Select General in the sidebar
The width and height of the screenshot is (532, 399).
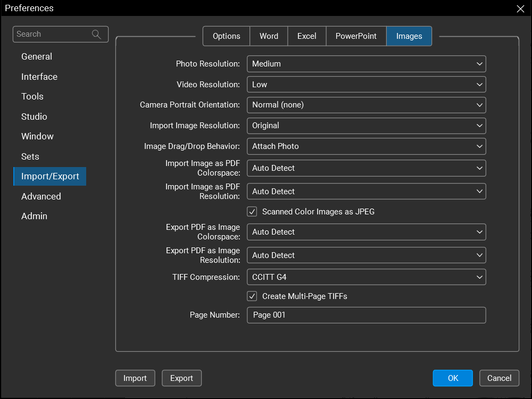(x=37, y=57)
